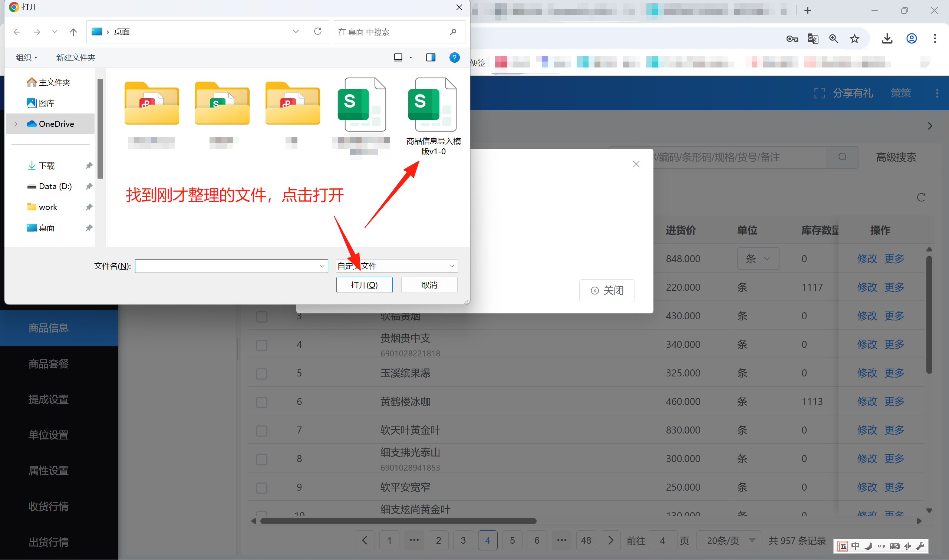The width and height of the screenshot is (949, 560).
Task: Click the up-directory arrow in file dialog
Action: click(73, 32)
